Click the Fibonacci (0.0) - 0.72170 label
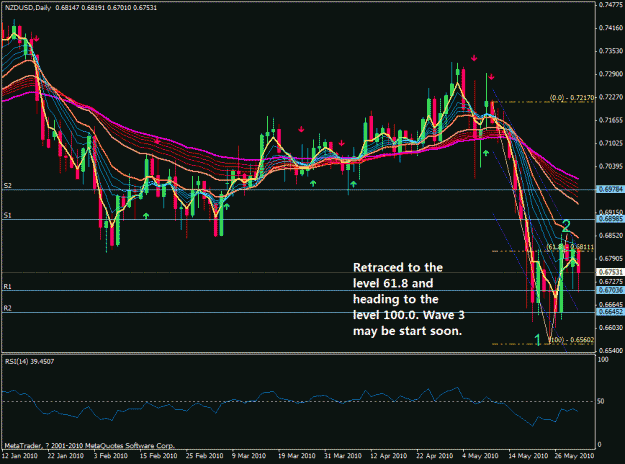The width and height of the screenshot is (625, 464). coord(572,97)
